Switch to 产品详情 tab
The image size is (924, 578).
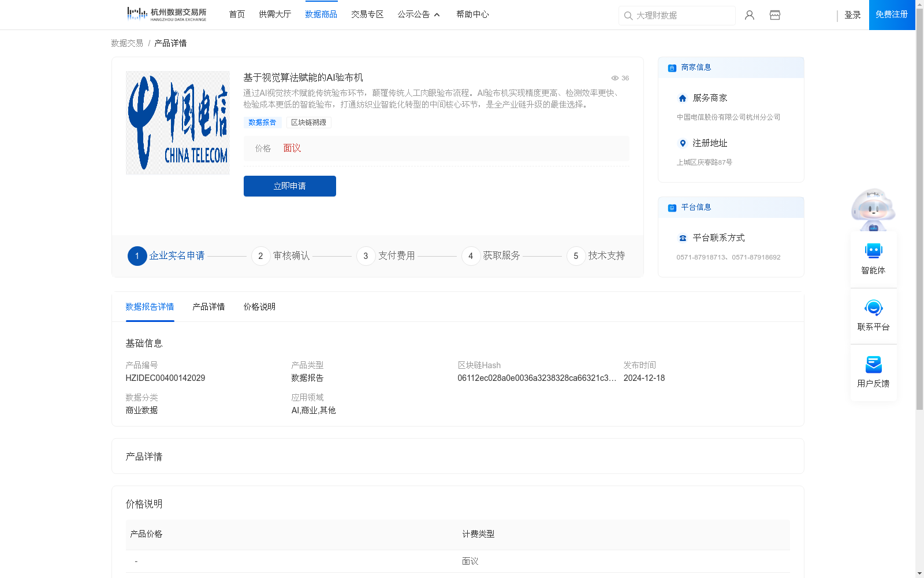point(208,307)
